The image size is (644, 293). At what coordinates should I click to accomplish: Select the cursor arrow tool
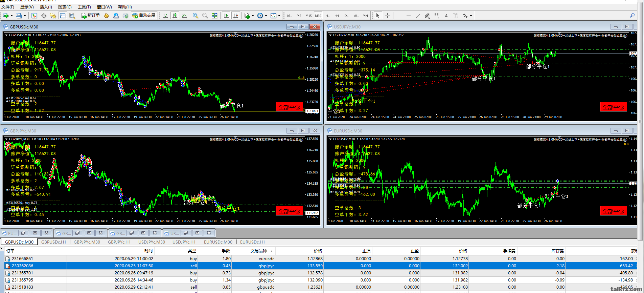coord(378,16)
